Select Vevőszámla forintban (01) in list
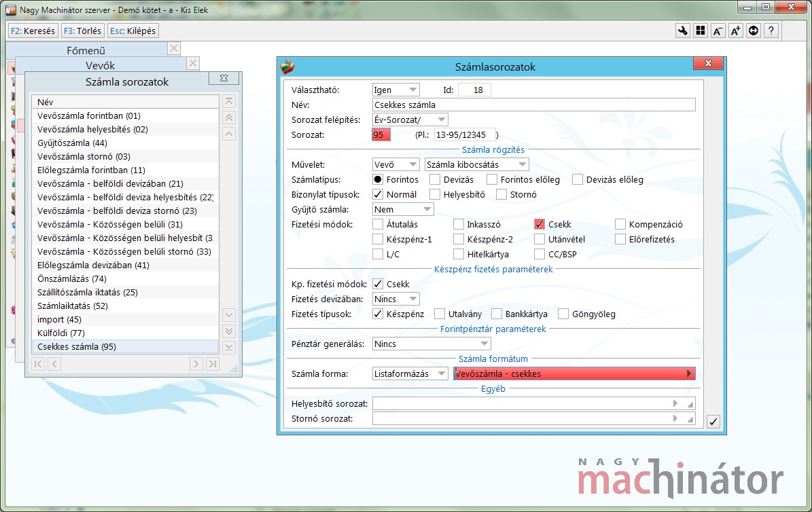 [x=125, y=115]
